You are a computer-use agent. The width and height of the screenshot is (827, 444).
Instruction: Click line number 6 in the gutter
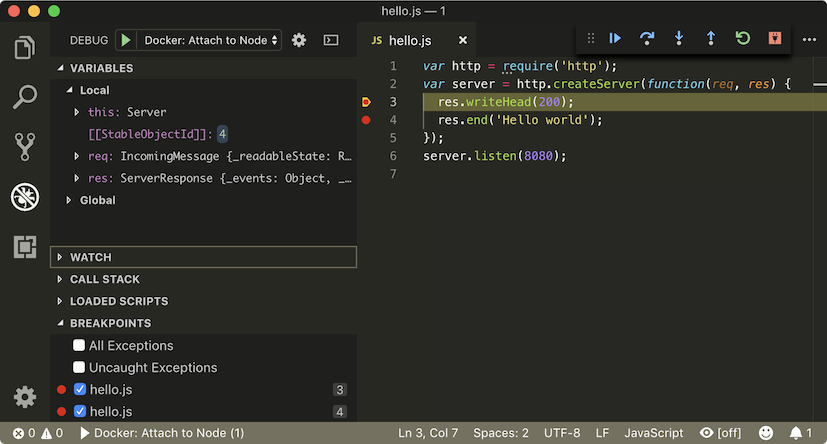tap(393, 156)
